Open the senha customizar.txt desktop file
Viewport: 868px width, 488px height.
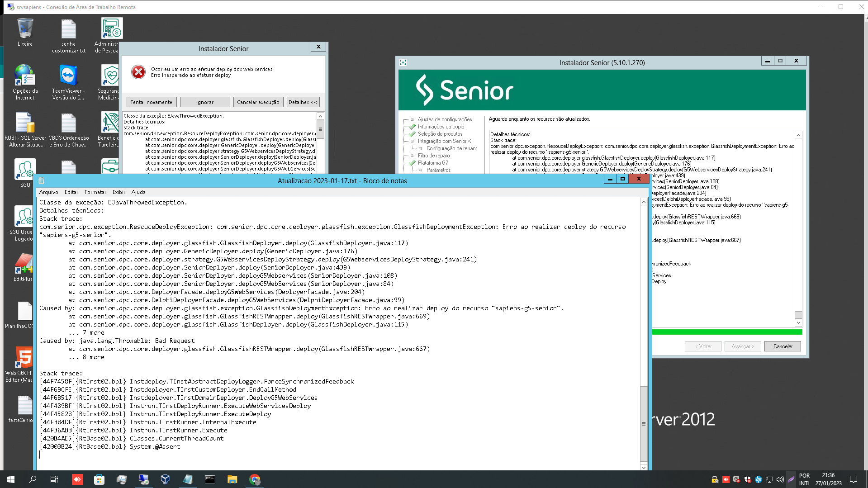click(69, 36)
